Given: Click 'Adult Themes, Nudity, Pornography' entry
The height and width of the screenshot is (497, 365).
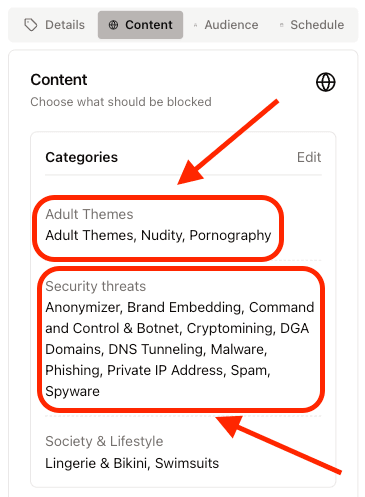Looking at the screenshot, I should pos(158,236).
